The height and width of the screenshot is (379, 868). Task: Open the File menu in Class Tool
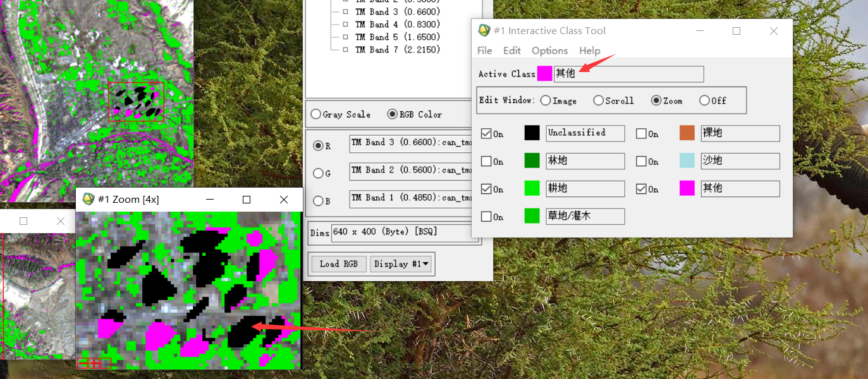(485, 51)
